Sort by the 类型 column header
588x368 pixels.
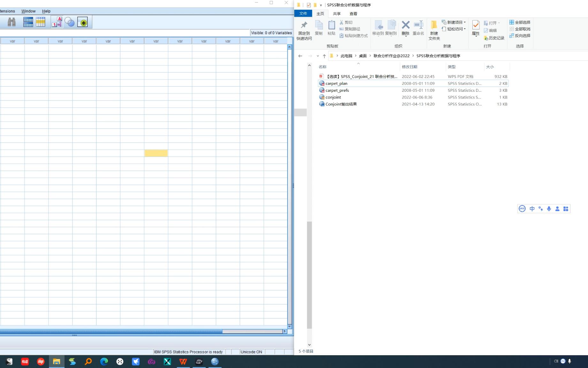point(465,67)
